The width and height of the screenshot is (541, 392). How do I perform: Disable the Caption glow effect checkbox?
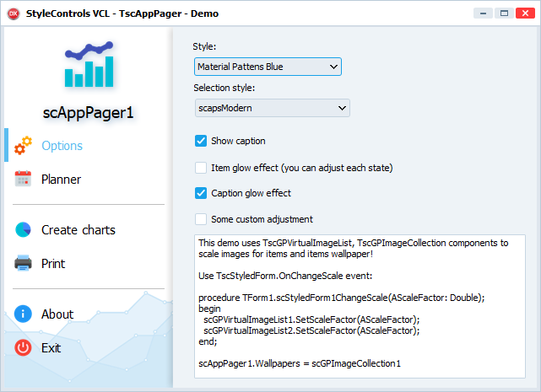(x=201, y=193)
